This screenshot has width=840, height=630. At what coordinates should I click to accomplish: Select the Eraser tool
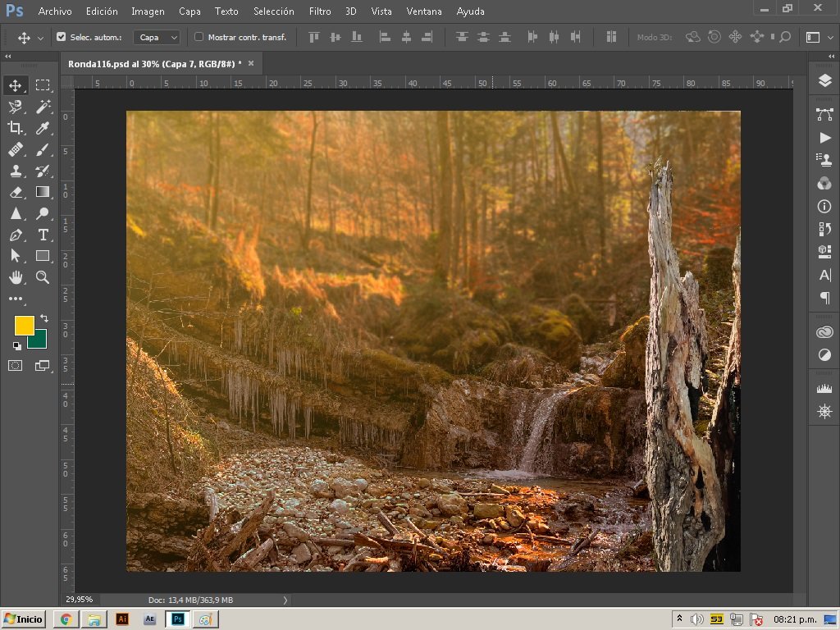click(x=15, y=192)
